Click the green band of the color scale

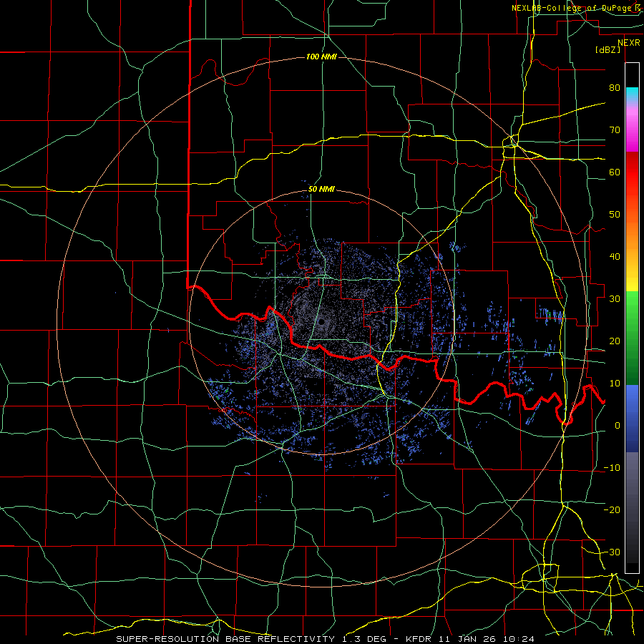pos(632,338)
